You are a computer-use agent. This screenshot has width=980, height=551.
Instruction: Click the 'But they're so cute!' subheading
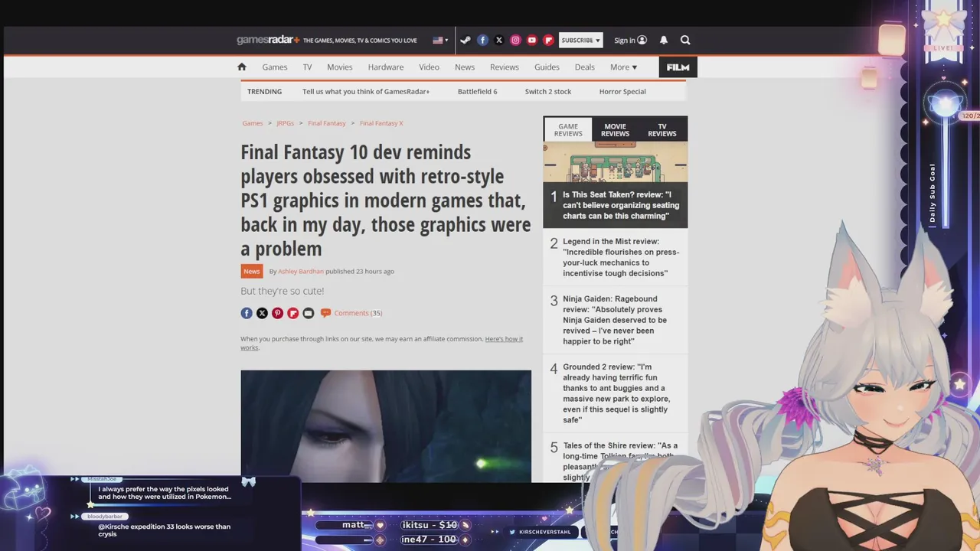coord(283,291)
